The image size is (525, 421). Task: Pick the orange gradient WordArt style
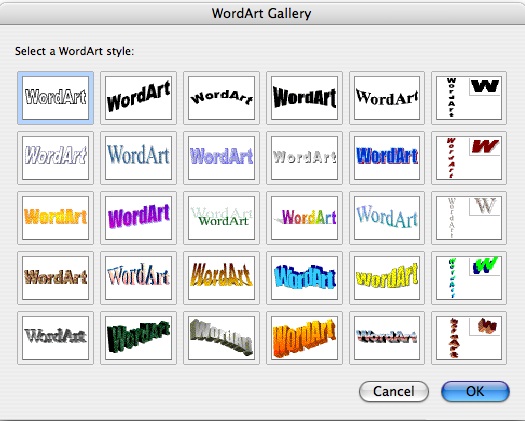click(56, 218)
